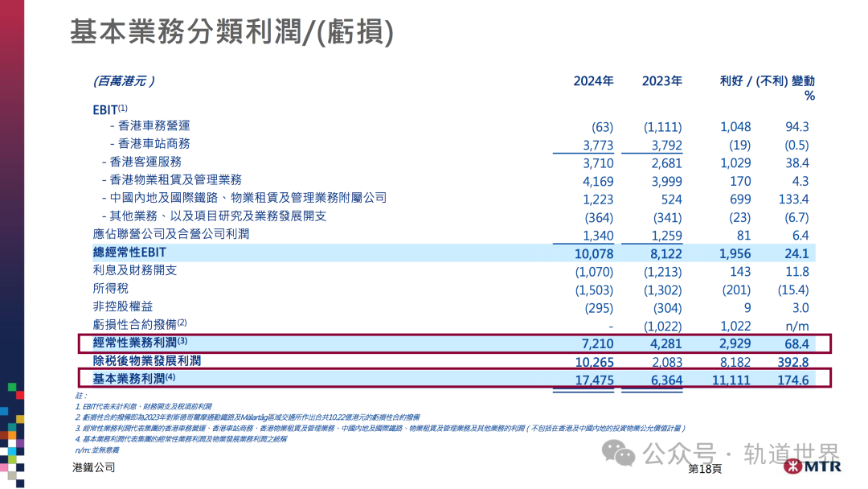The width and height of the screenshot is (868, 489).
Task: Click the 524 value for 2023
Action: click(671, 200)
